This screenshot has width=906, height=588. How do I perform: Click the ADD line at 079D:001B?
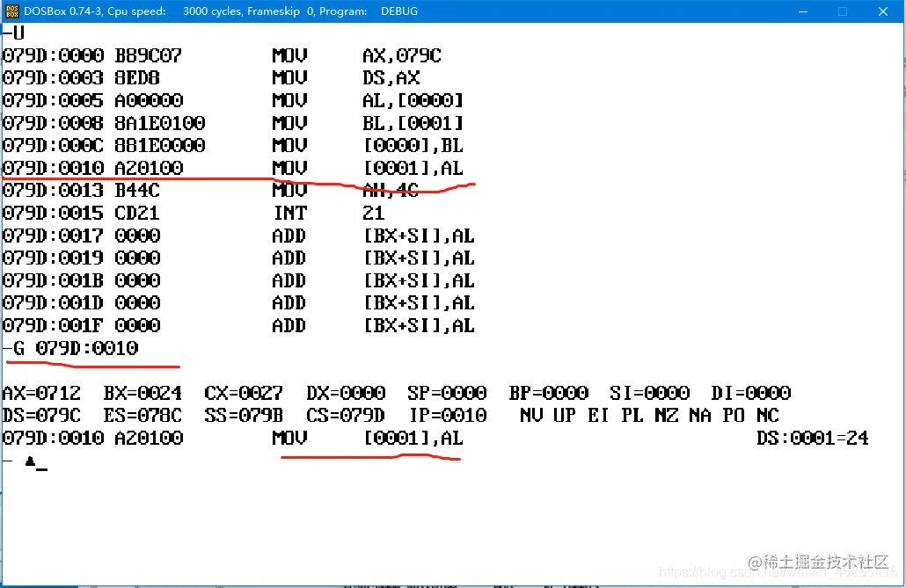coord(238,280)
